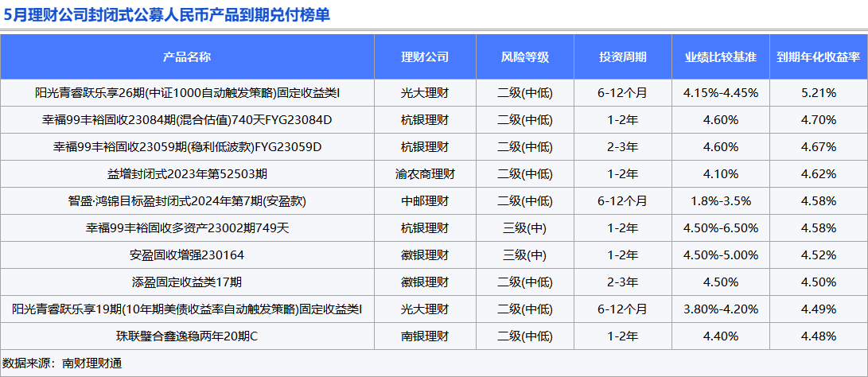Click the benchmark 4.50%-6.50% cell
This screenshot has width=868, height=377.
(721, 228)
